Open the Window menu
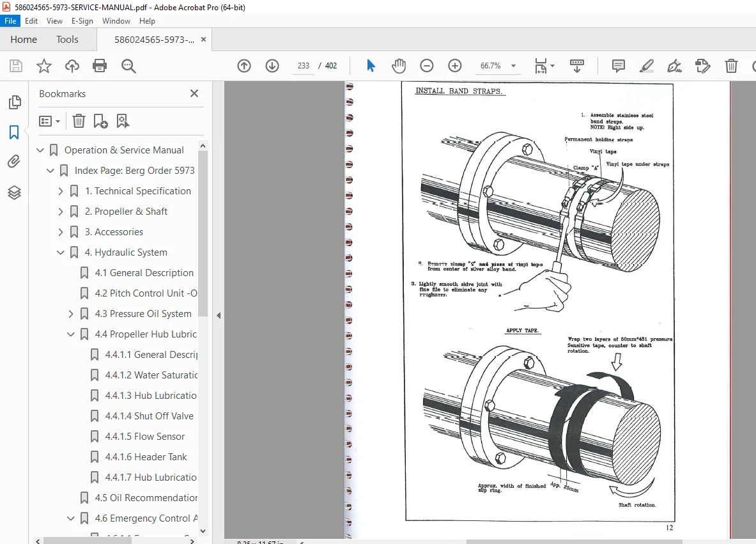This screenshot has height=544, width=756. 116,20
